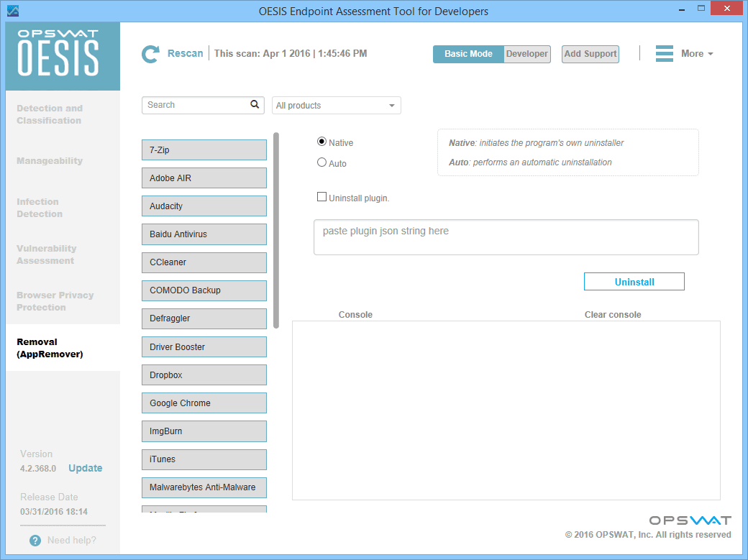Open the Infection Detection tab
Screen dimensions: 748x560
pos(40,208)
